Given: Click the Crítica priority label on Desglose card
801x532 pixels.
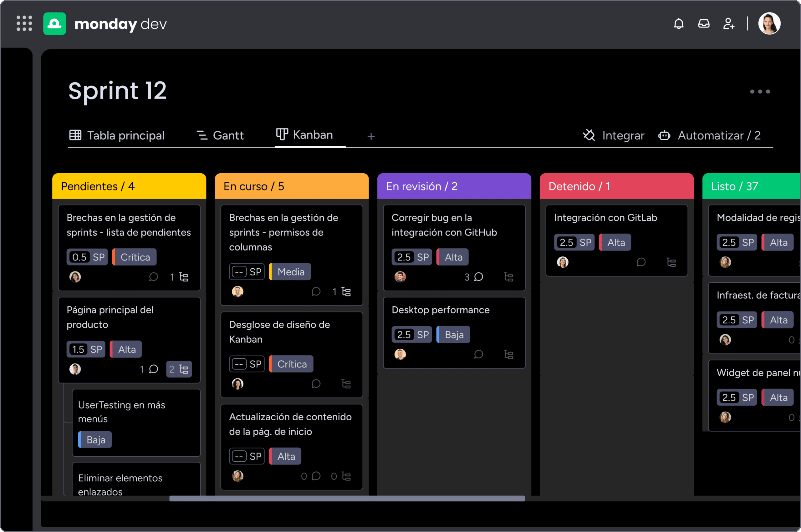Looking at the screenshot, I should tap(292, 364).
